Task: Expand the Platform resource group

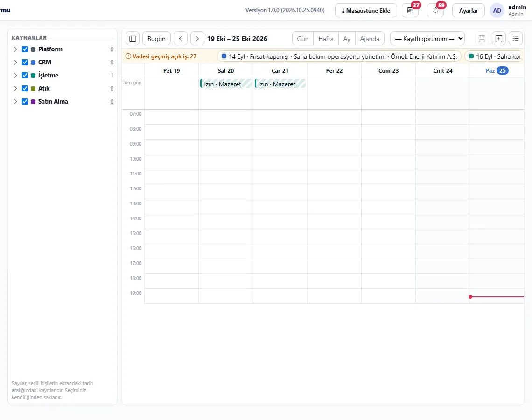Action: pyautogui.click(x=15, y=49)
